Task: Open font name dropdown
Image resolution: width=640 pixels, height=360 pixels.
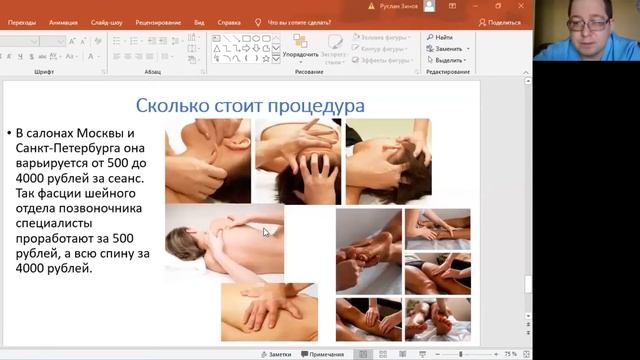Action: pyautogui.click(x=34, y=41)
